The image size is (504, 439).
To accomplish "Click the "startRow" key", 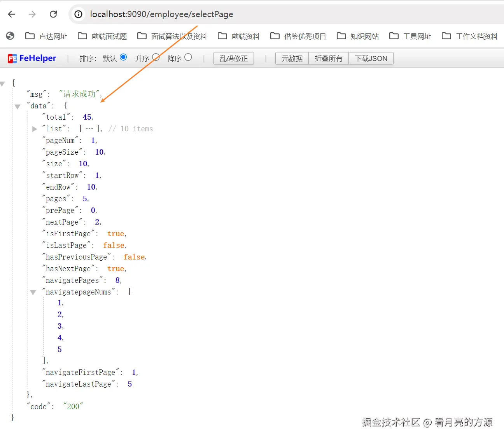I will [x=62, y=175].
